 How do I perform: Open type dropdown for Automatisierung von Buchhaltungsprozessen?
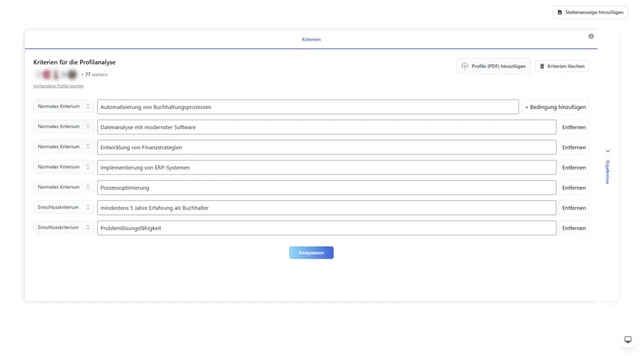pos(63,106)
